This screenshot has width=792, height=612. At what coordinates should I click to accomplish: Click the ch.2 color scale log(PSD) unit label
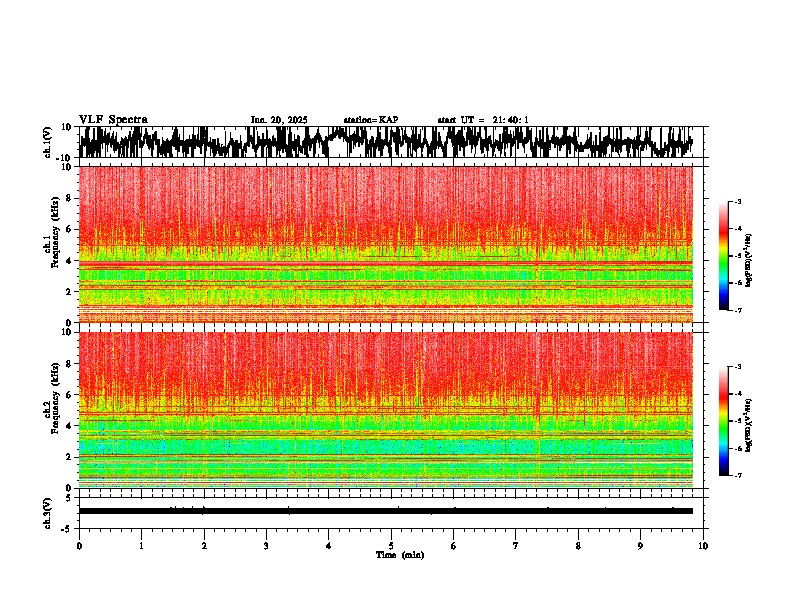(x=749, y=425)
